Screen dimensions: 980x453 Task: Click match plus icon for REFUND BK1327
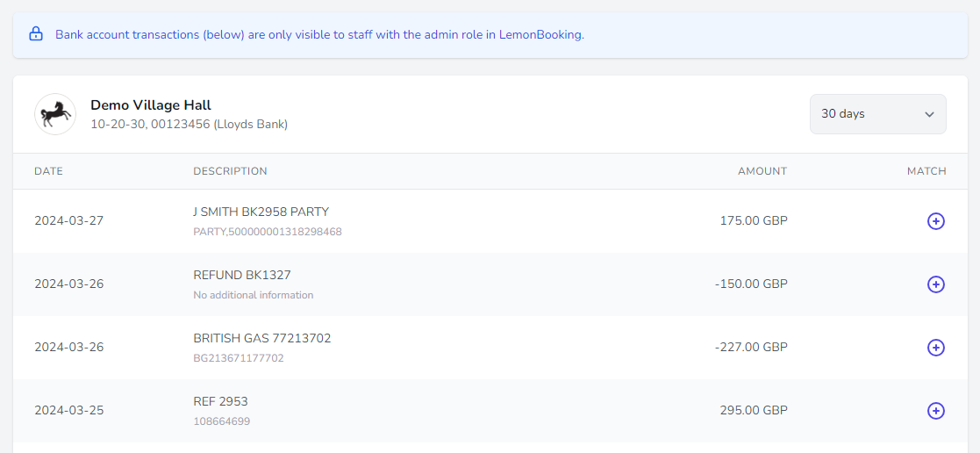pos(935,284)
